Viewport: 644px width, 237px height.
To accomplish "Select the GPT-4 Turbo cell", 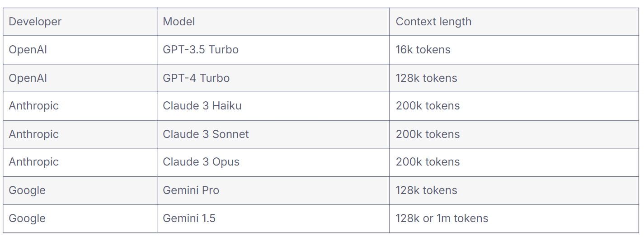I will point(273,78).
